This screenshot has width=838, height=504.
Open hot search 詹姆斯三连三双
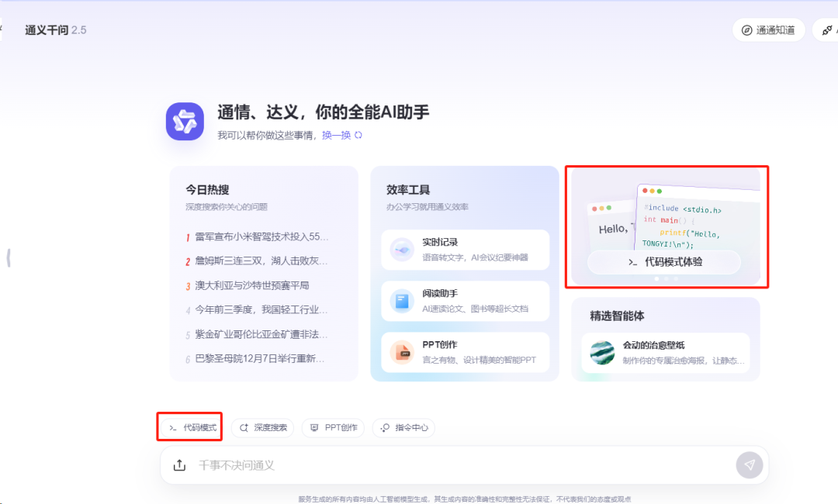(261, 261)
